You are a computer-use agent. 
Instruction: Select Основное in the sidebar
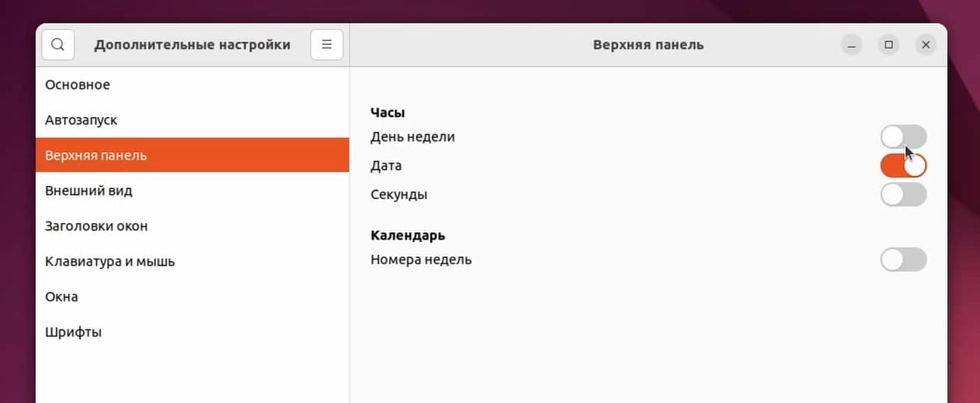pos(192,84)
